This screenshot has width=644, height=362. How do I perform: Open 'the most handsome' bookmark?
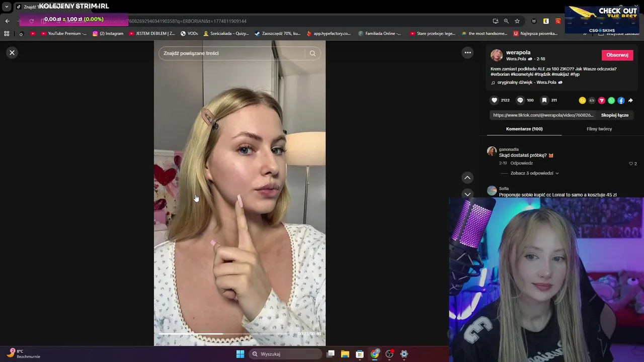[x=484, y=34]
